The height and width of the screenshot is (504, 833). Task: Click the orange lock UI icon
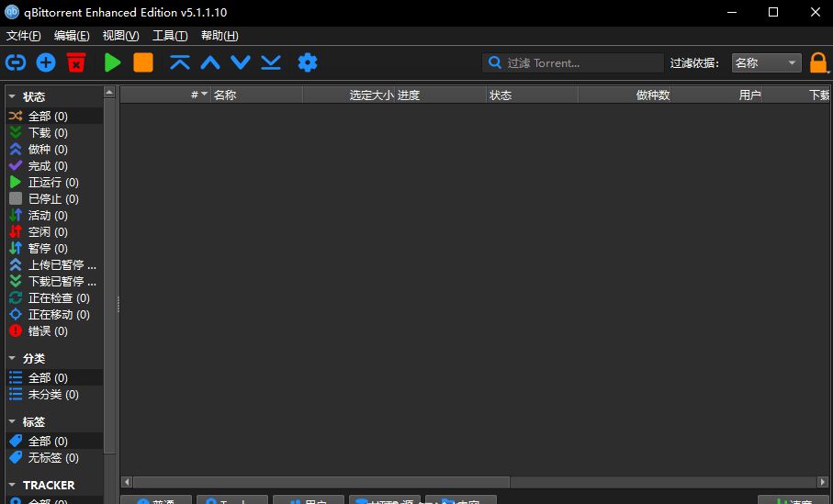818,62
